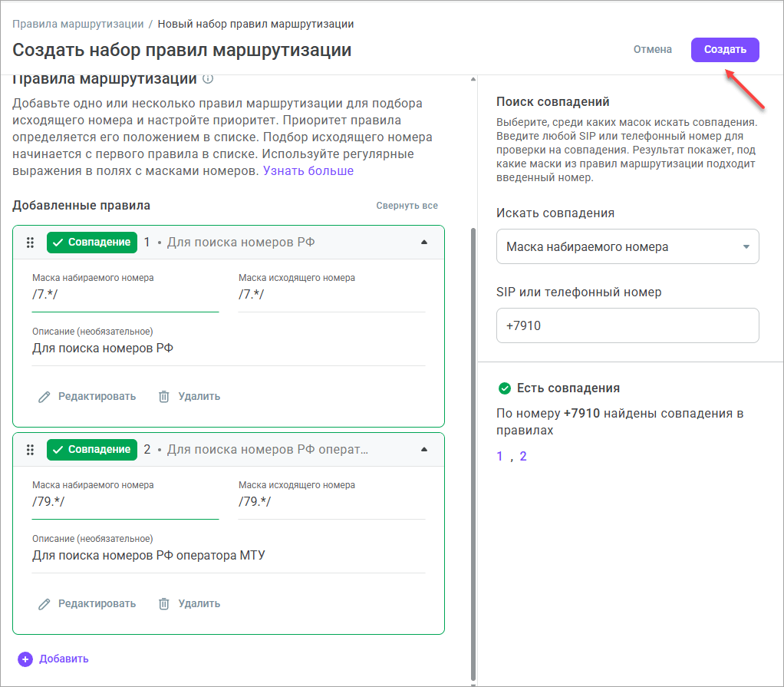Select the drag handle of rule 2
The image size is (784, 687).
(30, 449)
